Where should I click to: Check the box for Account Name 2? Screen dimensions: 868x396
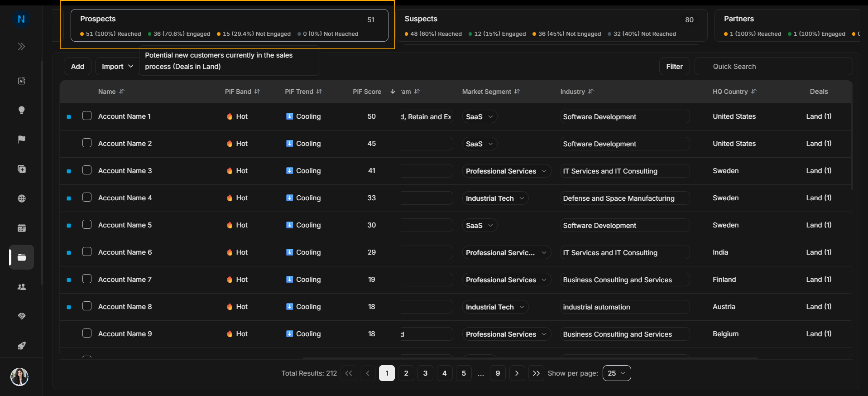pyautogui.click(x=87, y=143)
